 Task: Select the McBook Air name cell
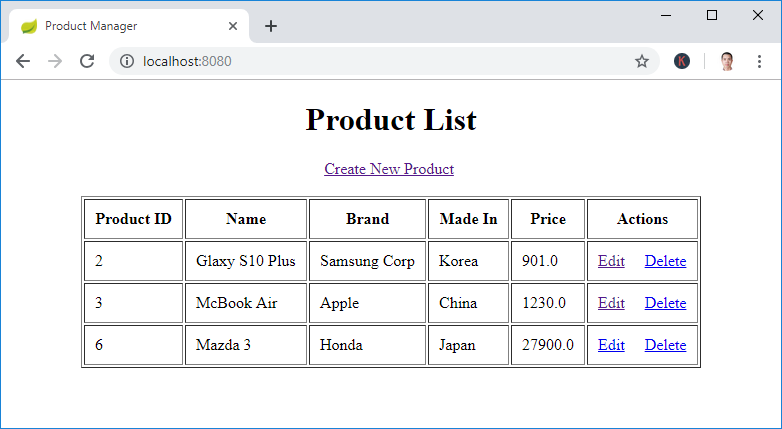(x=246, y=303)
